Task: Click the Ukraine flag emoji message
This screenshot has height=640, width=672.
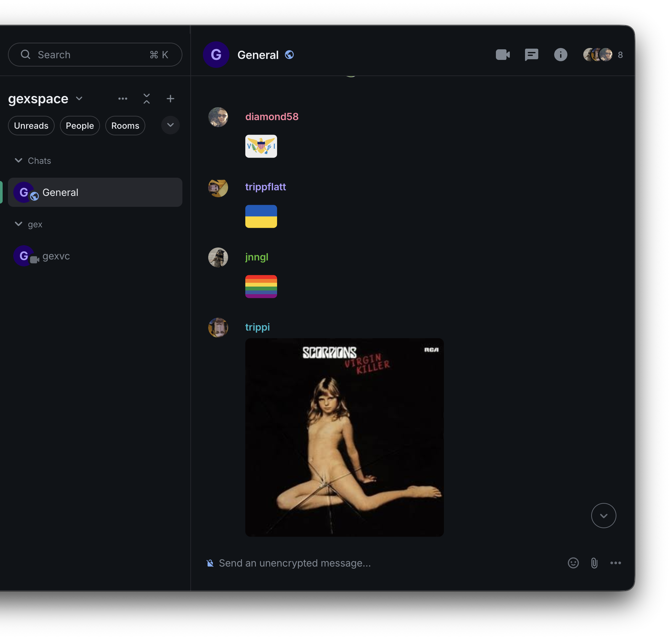Action: (x=261, y=216)
